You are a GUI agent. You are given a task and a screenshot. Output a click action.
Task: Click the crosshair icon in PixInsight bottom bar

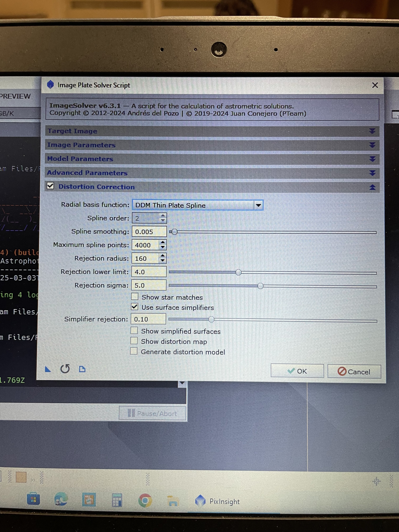(x=377, y=481)
